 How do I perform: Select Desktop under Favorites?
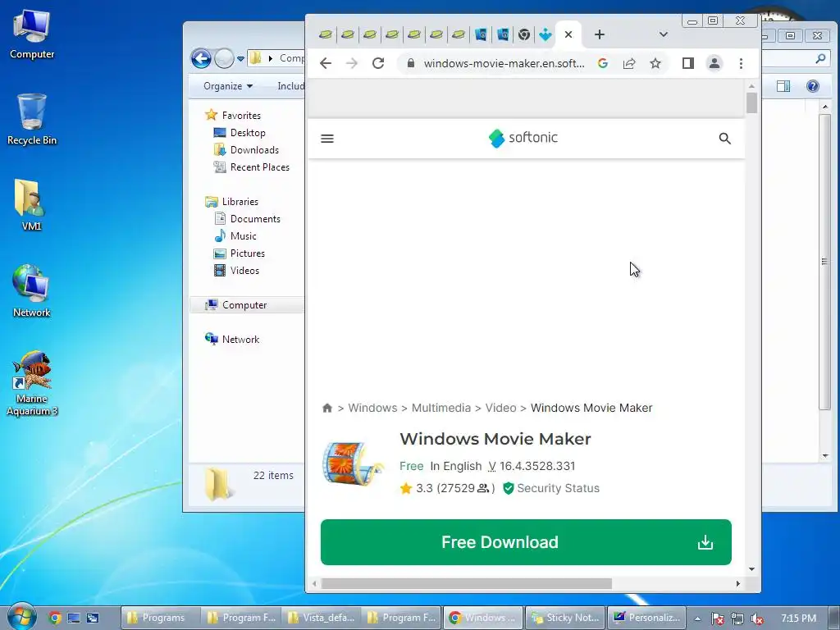tap(248, 132)
